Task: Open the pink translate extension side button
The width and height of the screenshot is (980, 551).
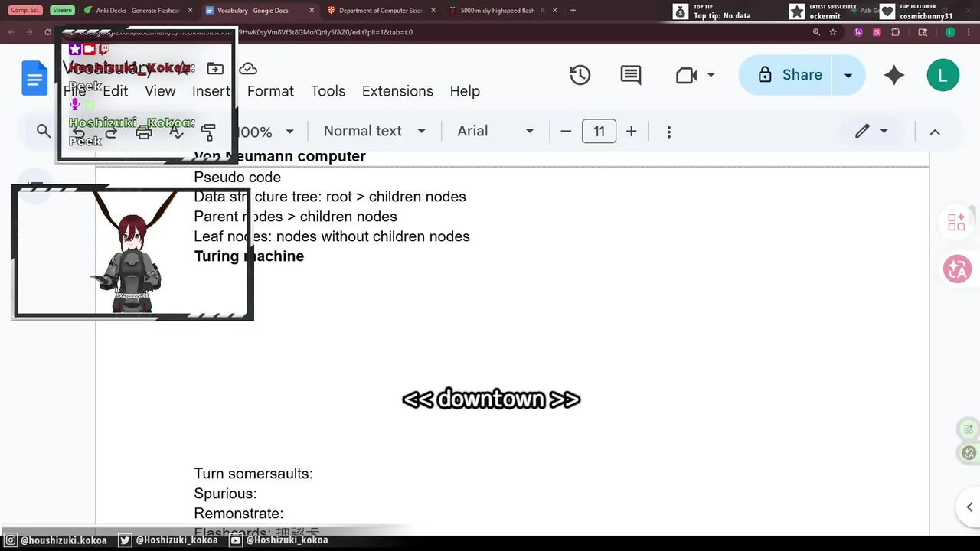Action: tap(957, 269)
